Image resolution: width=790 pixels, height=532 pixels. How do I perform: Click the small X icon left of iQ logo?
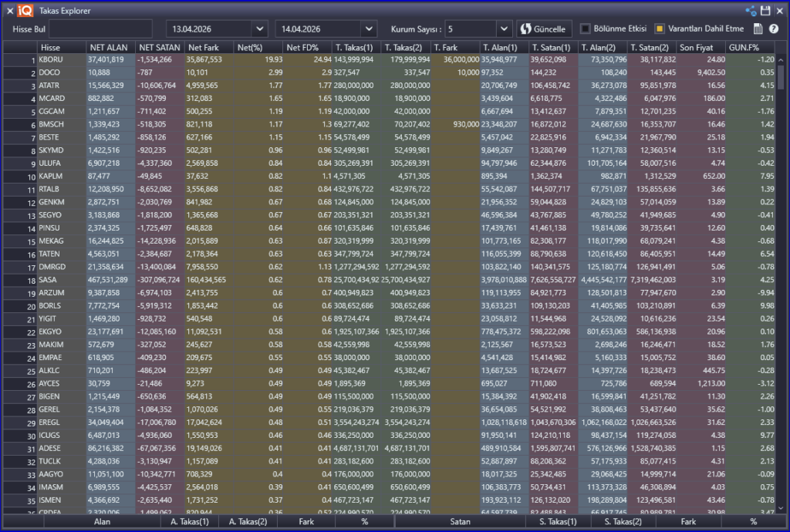click(10, 11)
